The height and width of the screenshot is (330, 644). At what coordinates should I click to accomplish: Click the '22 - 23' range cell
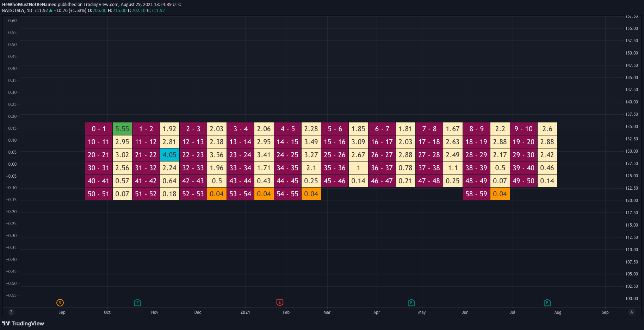193,155
